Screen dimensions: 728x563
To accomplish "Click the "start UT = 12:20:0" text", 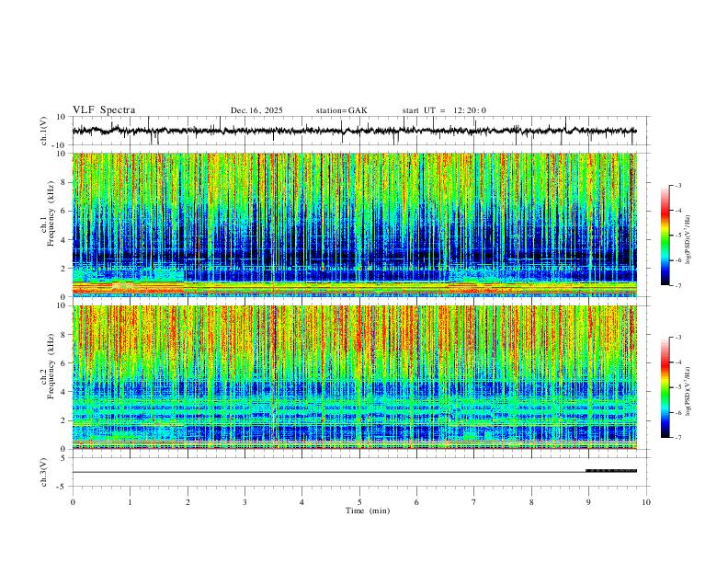I will [x=444, y=110].
